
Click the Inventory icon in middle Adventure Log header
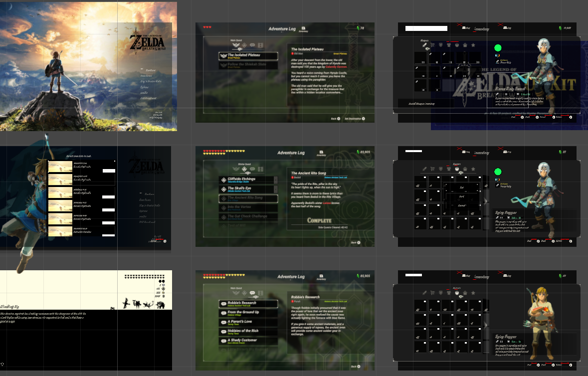click(x=321, y=152)
